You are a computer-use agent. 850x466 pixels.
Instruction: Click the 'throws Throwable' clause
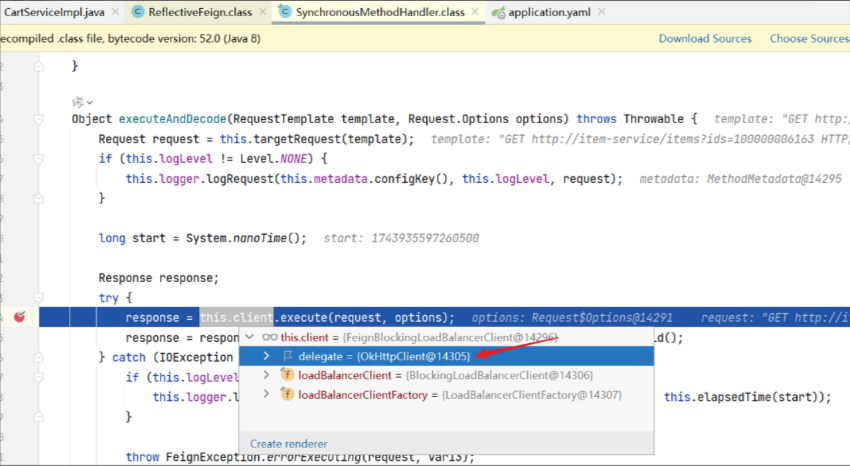[630, 119]
